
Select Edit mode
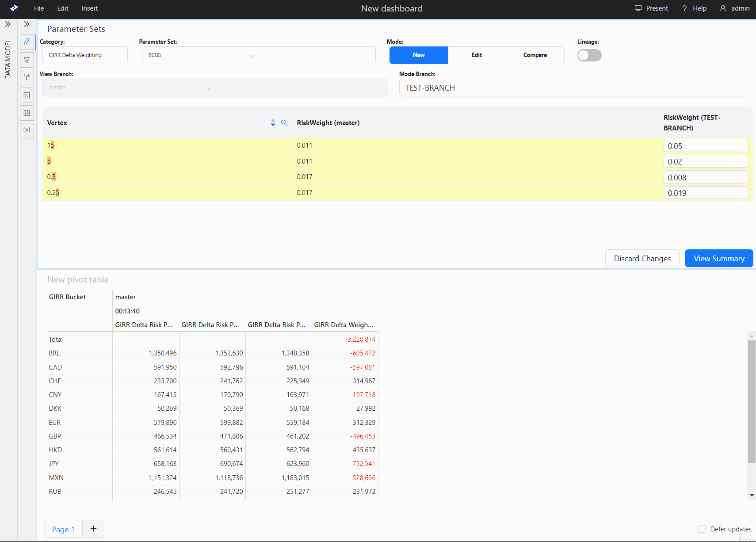tap(477, 55)
